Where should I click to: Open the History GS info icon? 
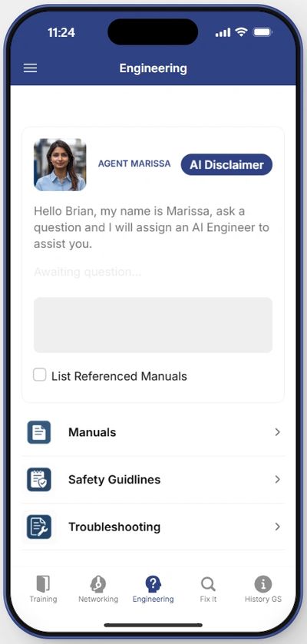point(263,583)
